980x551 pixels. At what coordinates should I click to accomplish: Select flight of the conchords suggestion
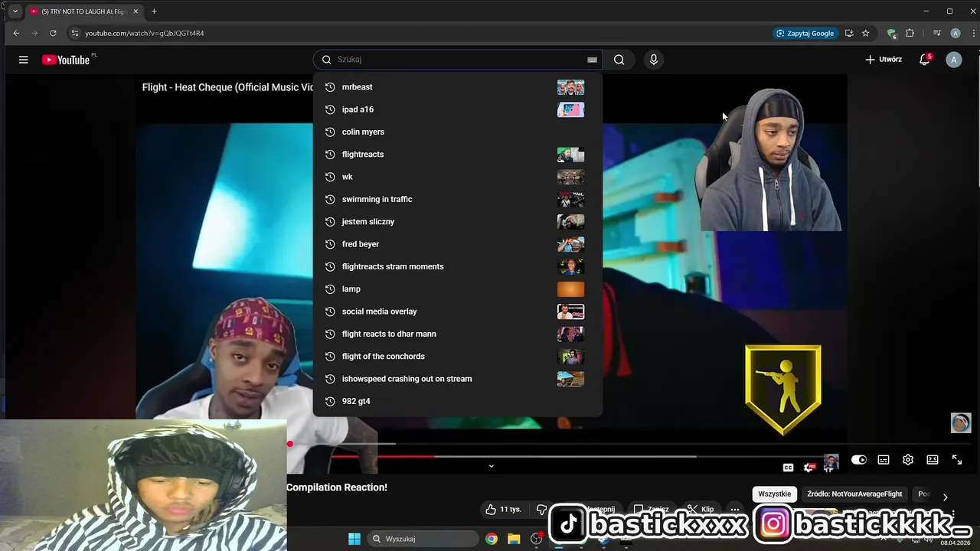[457, 357]
